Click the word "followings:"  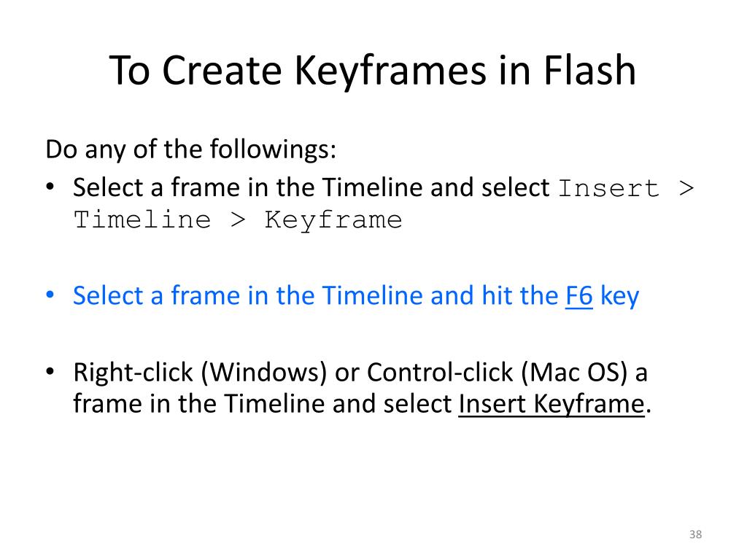(273, 150)
